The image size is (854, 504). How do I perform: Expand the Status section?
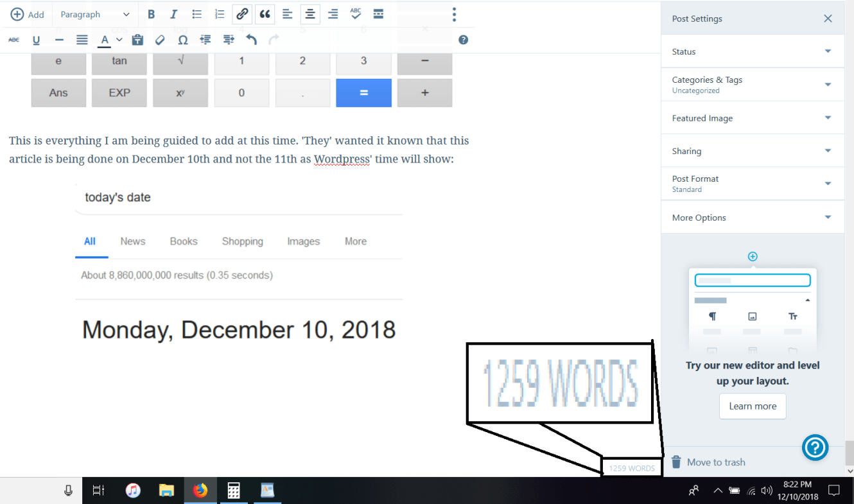tap(753, 51)
